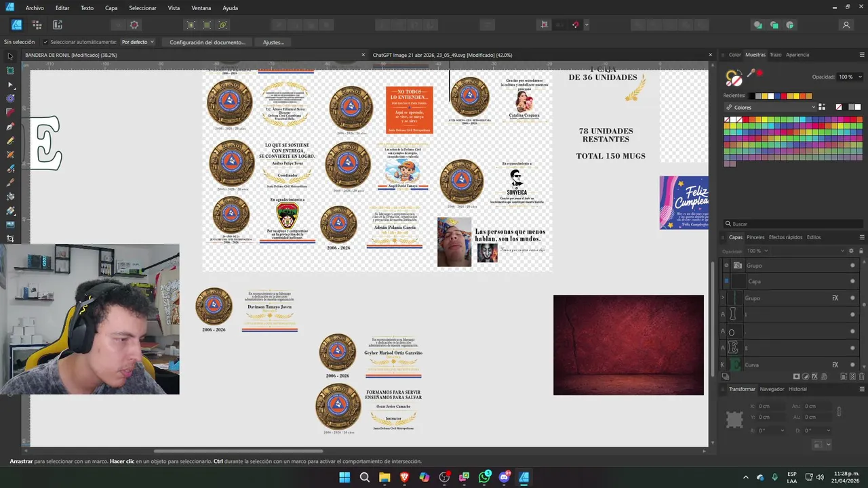Click the Buscar search field
This screenshot has height=488, width=868.
coord(793,224)
